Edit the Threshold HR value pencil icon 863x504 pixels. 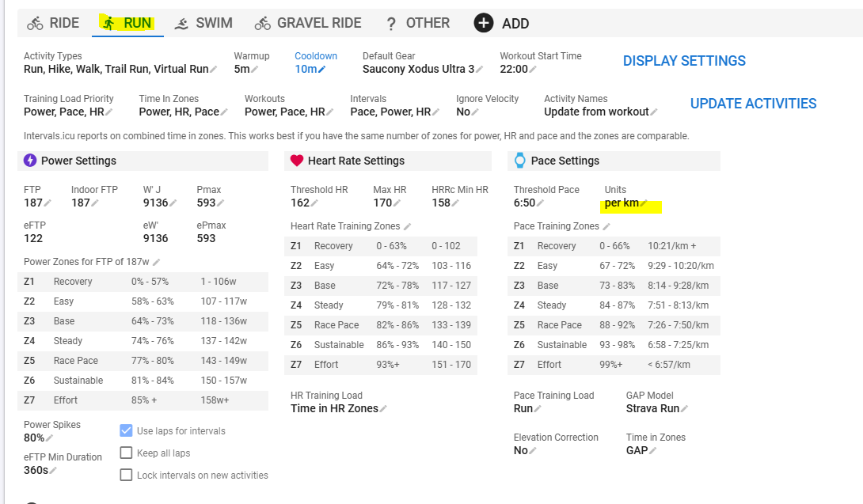tap(314, 203)
